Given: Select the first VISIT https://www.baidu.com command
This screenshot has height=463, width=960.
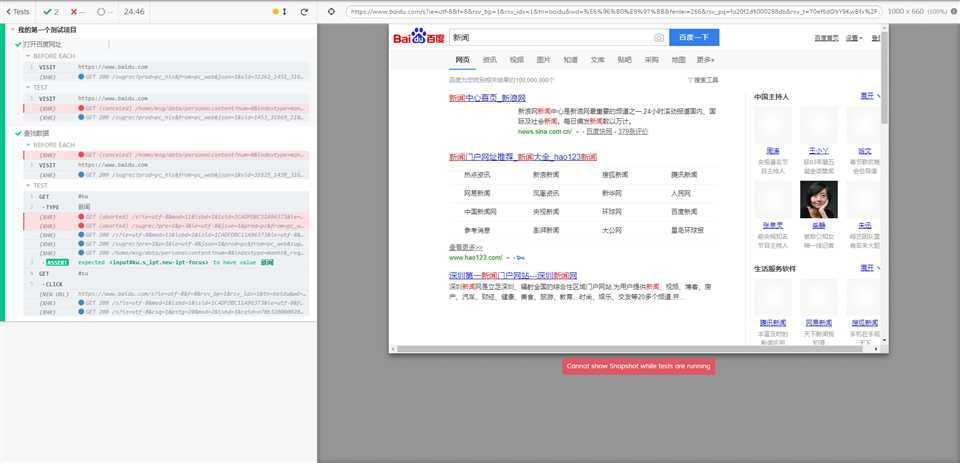Looking at the screenshot, I should tap(166, 67).
